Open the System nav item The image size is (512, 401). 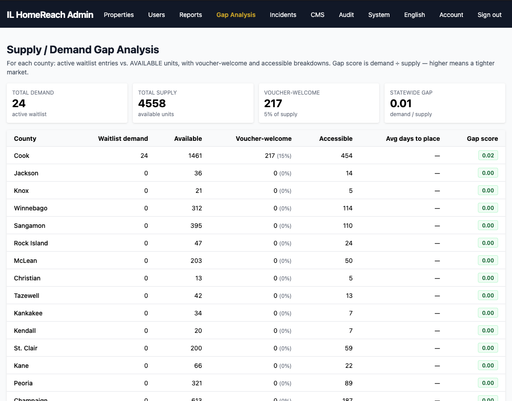(379, 15)
